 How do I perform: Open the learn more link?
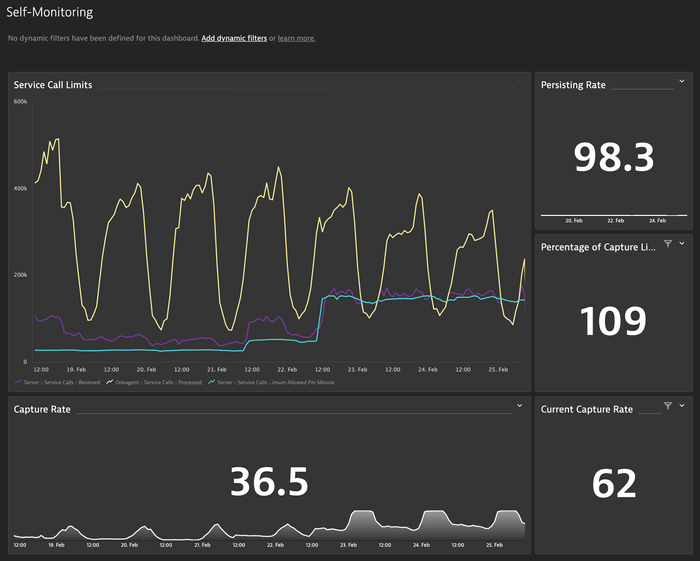pos(297,38)
